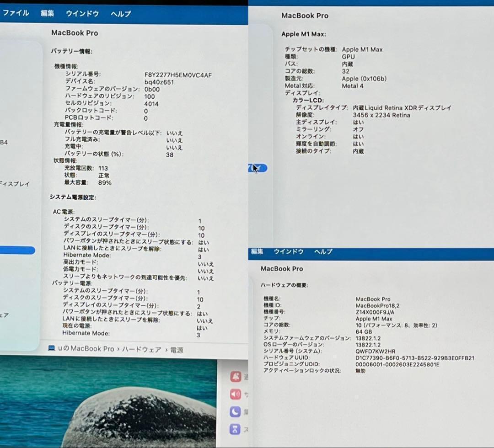Image resolution: width=494 pixels, height=448 pixels.
Task: Open the ヘルプ menu in the lower-right window
Action: click(x=323, y=251)
